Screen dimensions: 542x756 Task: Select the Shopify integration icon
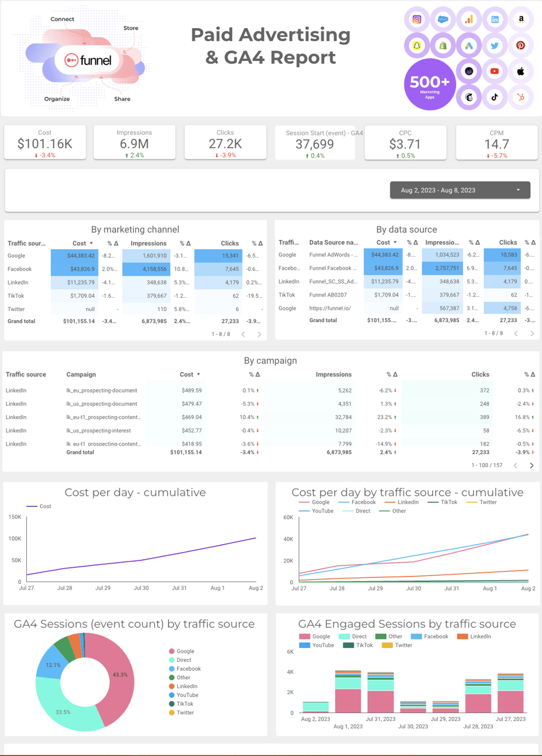(442, 46)
